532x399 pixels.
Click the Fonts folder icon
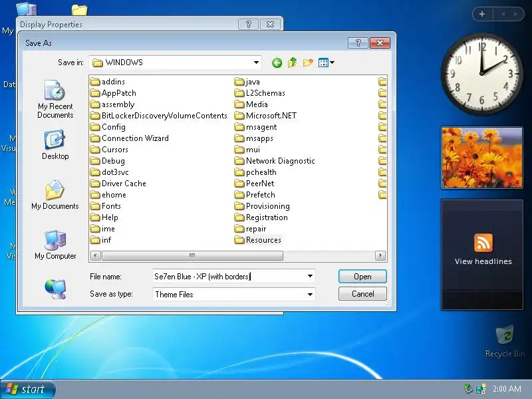pyautogui.click(x=95, y=206)
